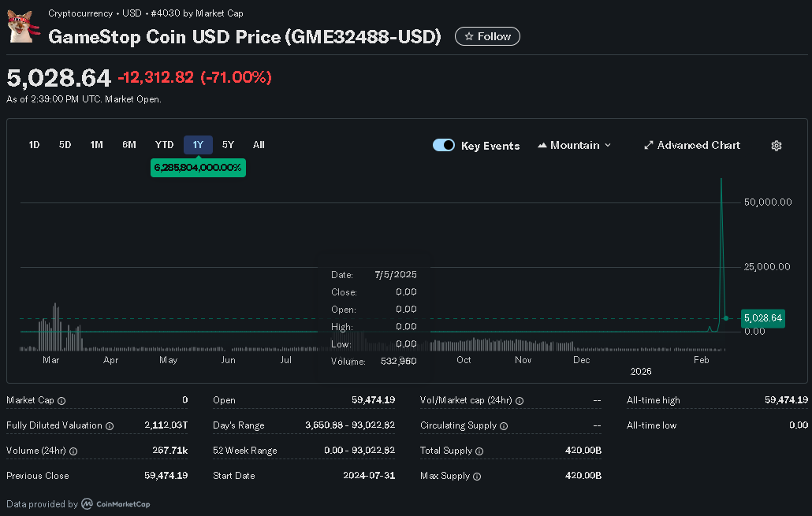Click the GameStop Coin cat logo
Screen dimensions: 812x516
(24, 26)
